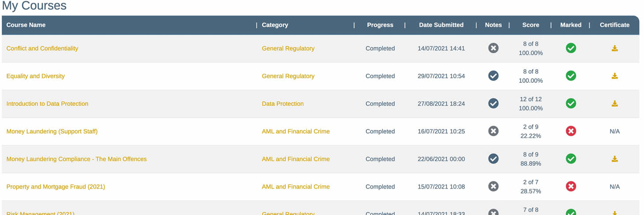644x215 pixels.
Task: Click green marked tick for Introduction to Data Protection
Action: 571,104
